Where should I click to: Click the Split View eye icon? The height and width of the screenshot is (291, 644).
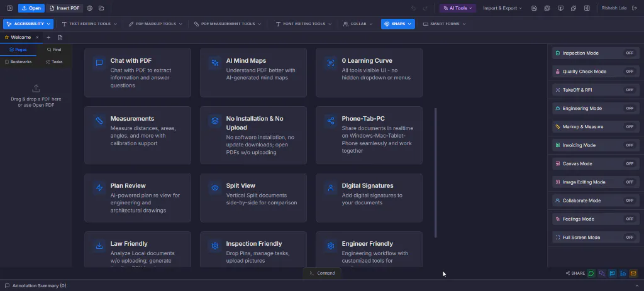click(215, 188)
